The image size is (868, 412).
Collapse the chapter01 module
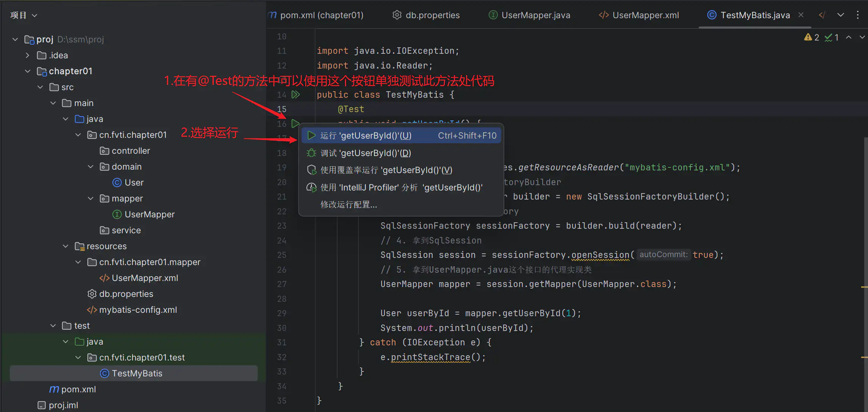pos(28,71)
